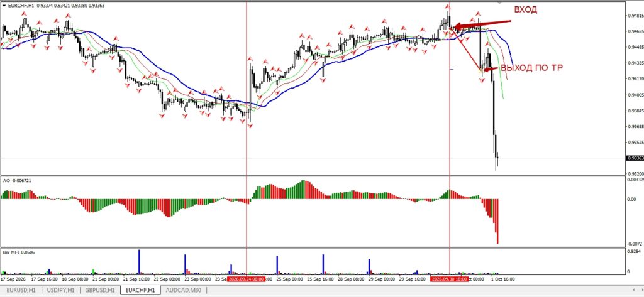
Task: Click the AO -0.006721 indicator label
Action: coord(17,180)
